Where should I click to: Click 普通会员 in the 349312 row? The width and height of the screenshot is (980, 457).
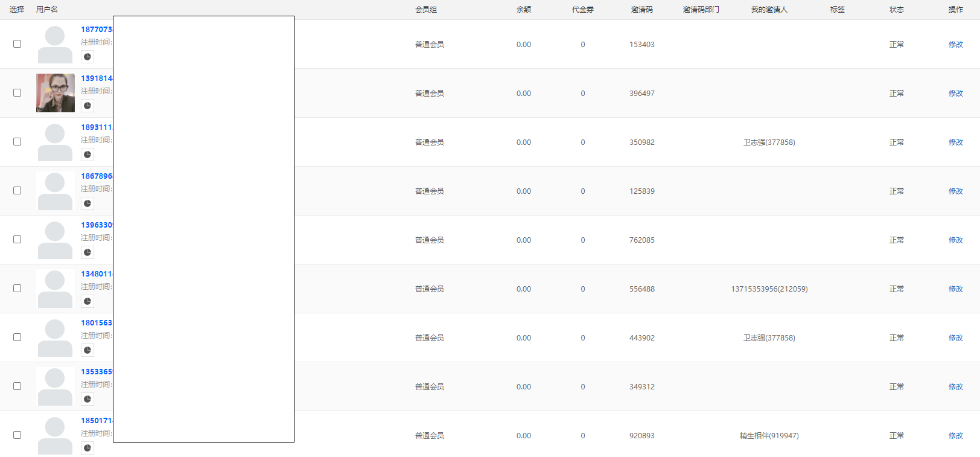pyautogui.click(x=430, y=387)
